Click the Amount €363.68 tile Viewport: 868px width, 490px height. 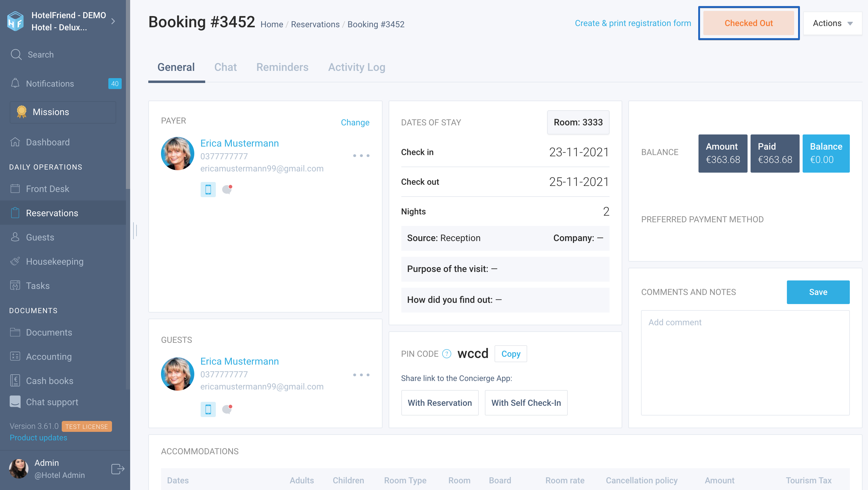pos(723,154)
